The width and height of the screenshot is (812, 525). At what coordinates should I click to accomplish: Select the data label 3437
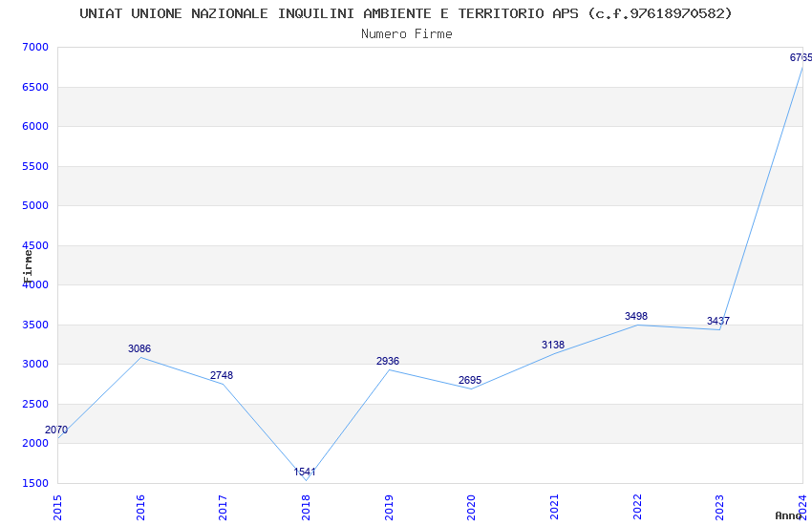[718, 321]
